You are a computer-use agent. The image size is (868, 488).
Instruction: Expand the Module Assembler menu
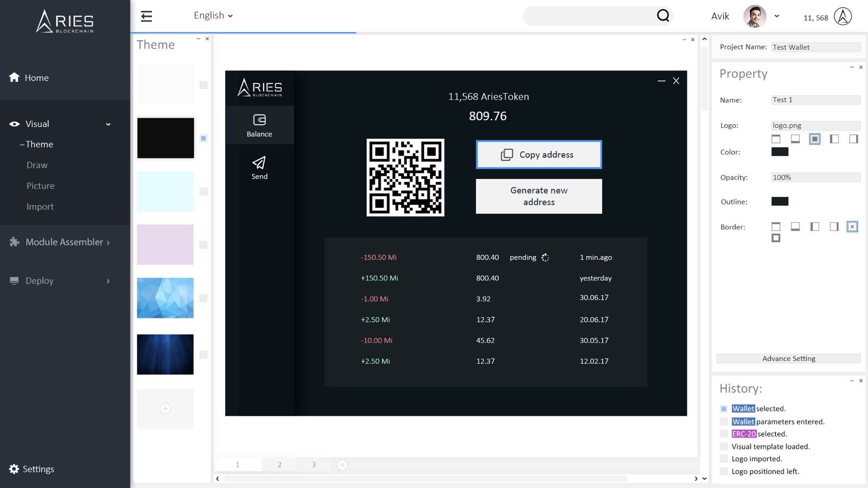[60, 242]
